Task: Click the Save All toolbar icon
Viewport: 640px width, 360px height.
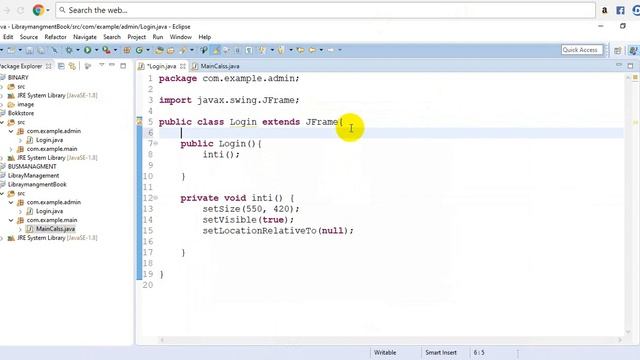Action: tap(41, 50)
